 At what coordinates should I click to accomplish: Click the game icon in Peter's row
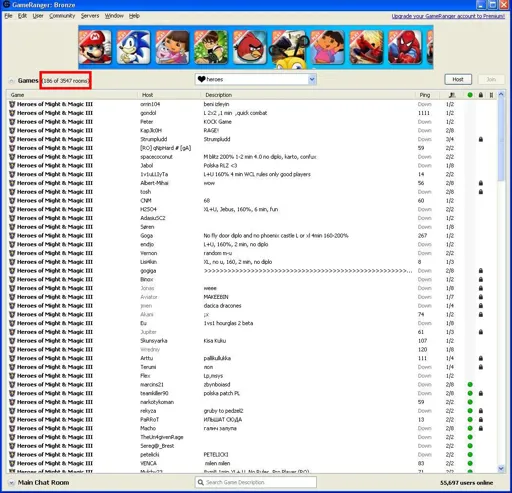pyautogui.click(x=12, y=122)
